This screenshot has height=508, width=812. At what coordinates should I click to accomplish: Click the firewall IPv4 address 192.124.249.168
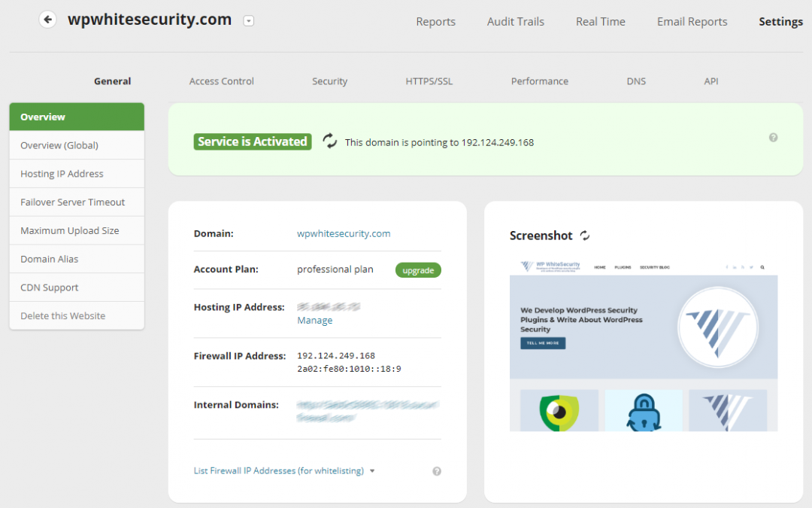click(x=335, y=355)
